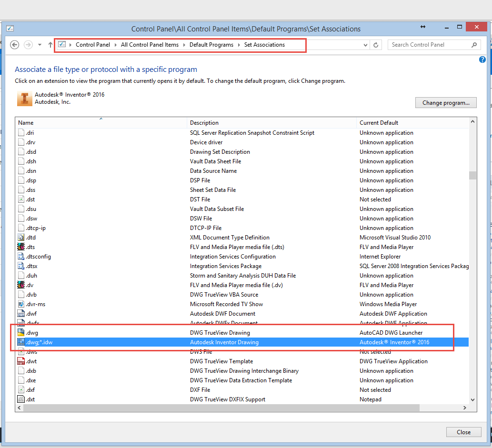Image resolution: width=492 pixels, height=448 pixels.
Task: Select the .dvr-ms file icon
Action: click(21, 304)
